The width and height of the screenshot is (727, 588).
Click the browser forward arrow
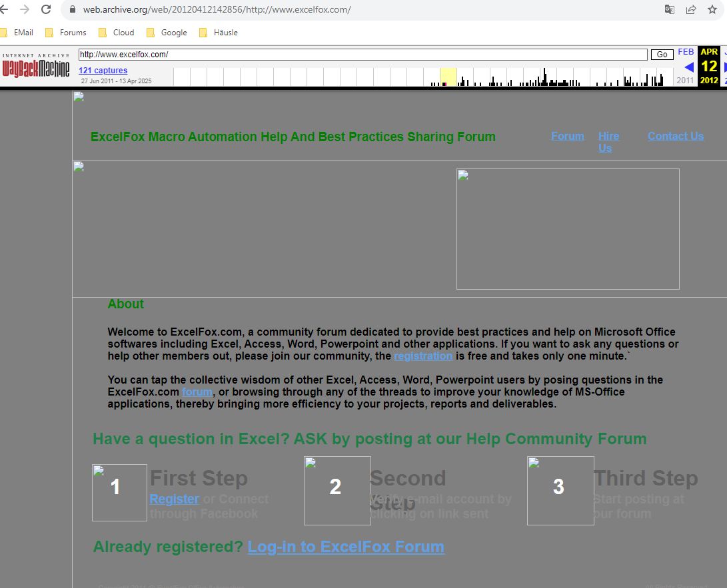point(25,9)
